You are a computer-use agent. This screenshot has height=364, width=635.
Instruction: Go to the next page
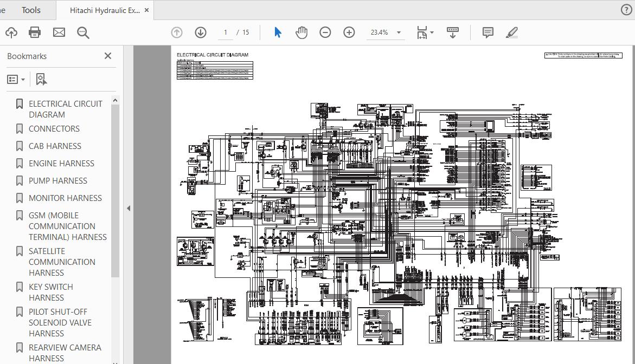[x=200, y=32]
